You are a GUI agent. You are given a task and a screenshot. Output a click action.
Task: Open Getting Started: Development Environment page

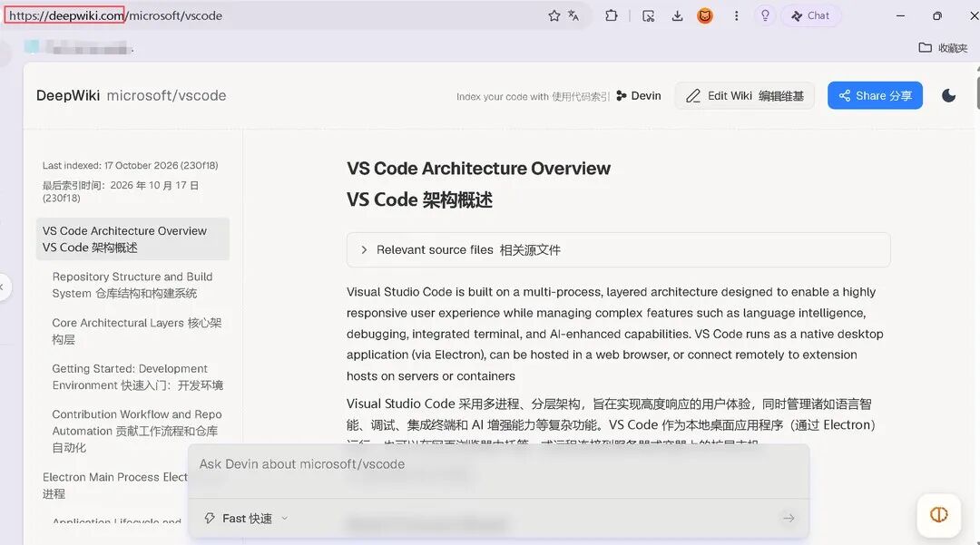click(x=138, y=377)
